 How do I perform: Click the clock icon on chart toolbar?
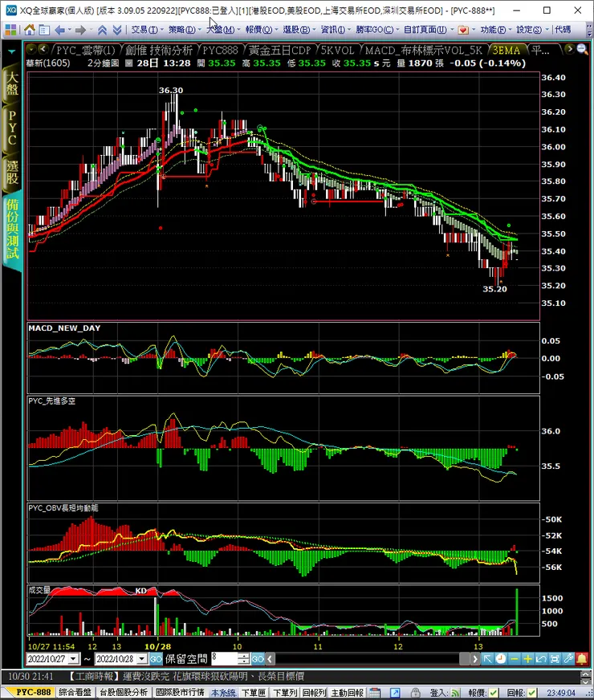501,658
